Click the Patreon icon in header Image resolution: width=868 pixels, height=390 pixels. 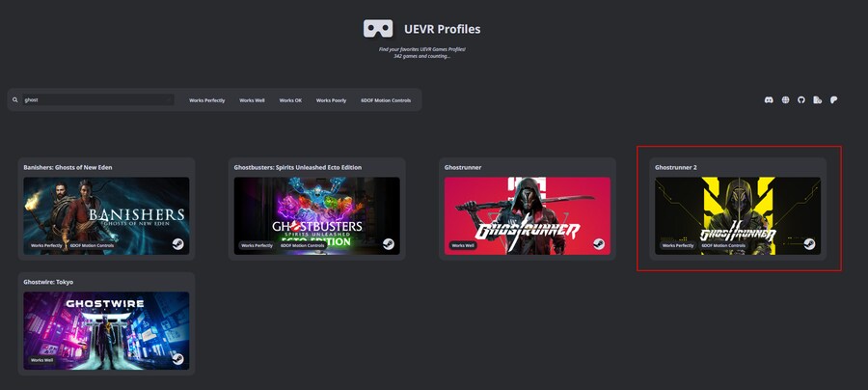833,99
